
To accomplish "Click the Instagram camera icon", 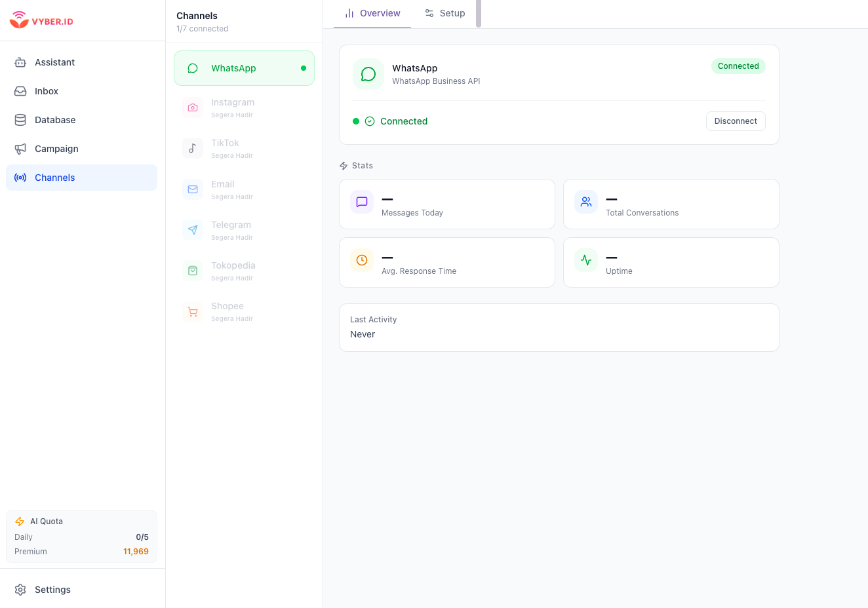I will pos(193,107).
